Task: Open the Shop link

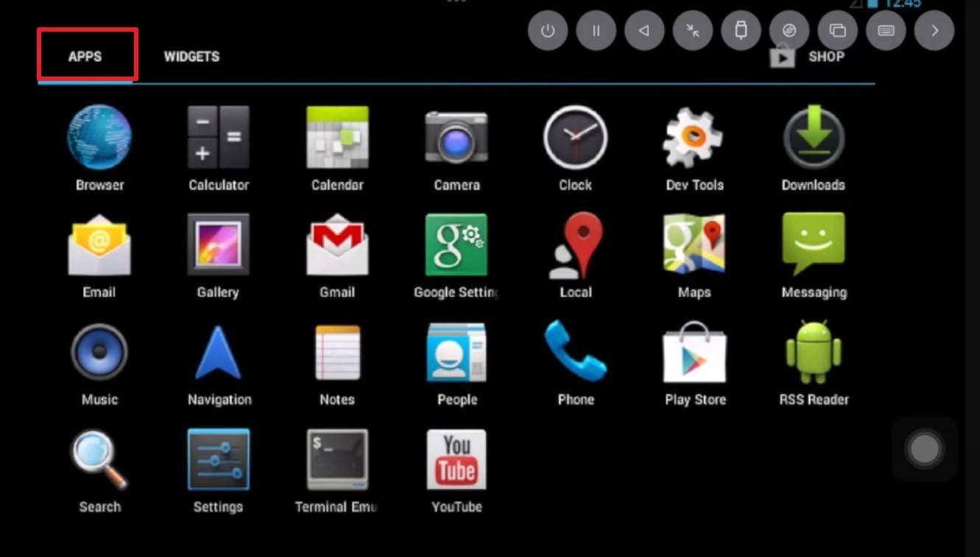Action: click(x=808, y=56)
